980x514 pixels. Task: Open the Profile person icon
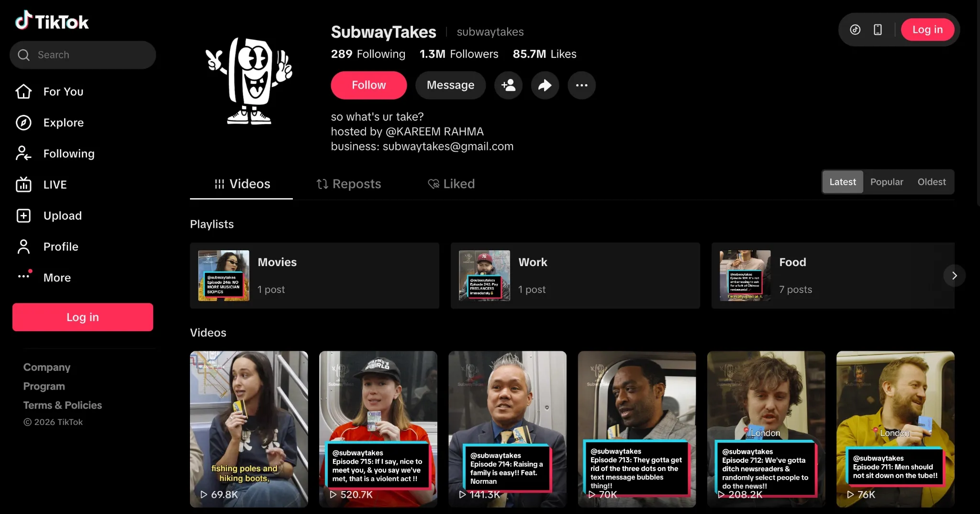pos(23,246)
